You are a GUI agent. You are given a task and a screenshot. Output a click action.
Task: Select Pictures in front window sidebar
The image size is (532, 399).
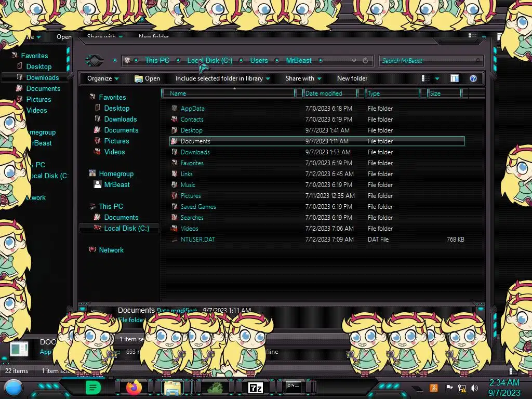(x=116, y=141)
